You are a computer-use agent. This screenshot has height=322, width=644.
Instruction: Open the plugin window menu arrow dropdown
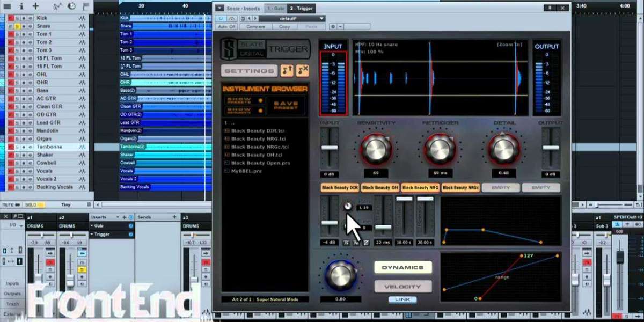pos(219,8)
